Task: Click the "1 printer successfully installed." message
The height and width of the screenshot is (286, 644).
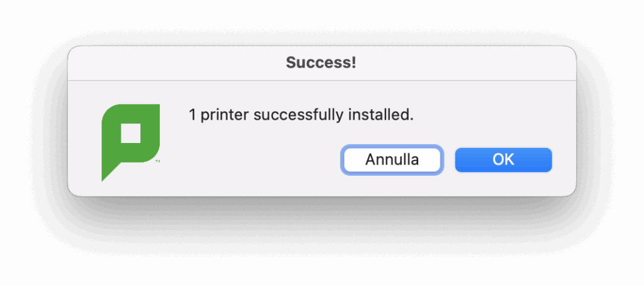Action: (x=301, y=115)
